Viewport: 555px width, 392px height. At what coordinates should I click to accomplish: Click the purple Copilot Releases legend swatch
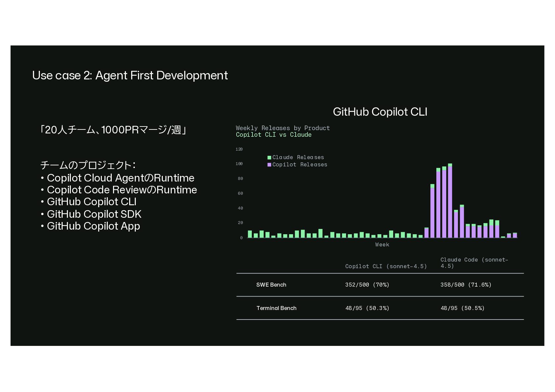[269, 165]
